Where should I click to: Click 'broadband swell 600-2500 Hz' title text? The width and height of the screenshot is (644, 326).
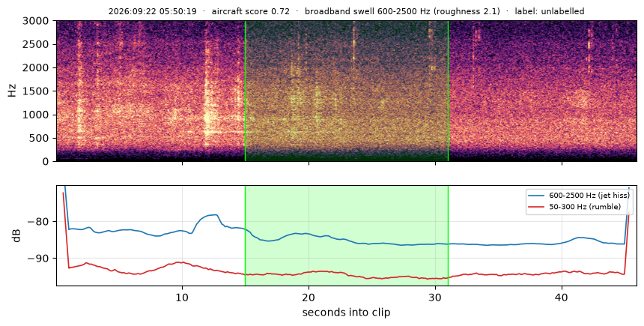pos(367,11)
